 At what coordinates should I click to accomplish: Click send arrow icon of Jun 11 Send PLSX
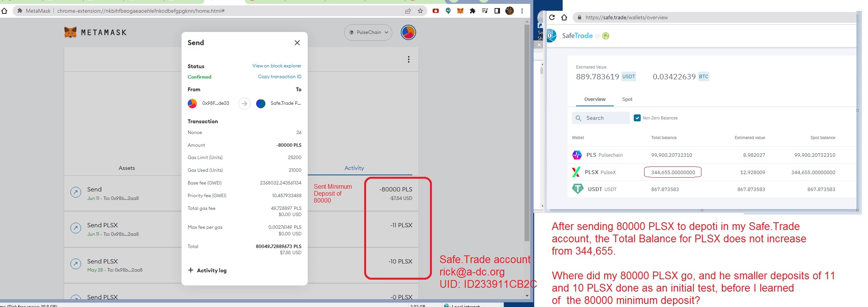pyautogui.click(x=76, y=228)
